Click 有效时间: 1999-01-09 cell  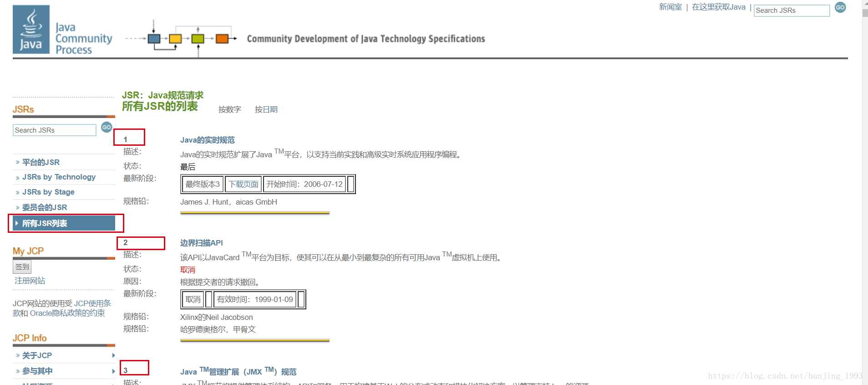point(255,300)
